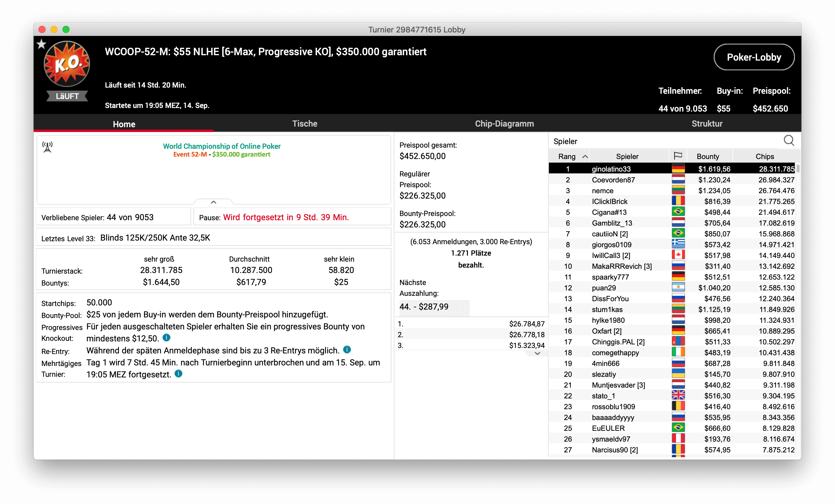Click World Championship of Online Poker link
Image resolution: width=835 pixels, height=504 pixels.
coord(222,146)
